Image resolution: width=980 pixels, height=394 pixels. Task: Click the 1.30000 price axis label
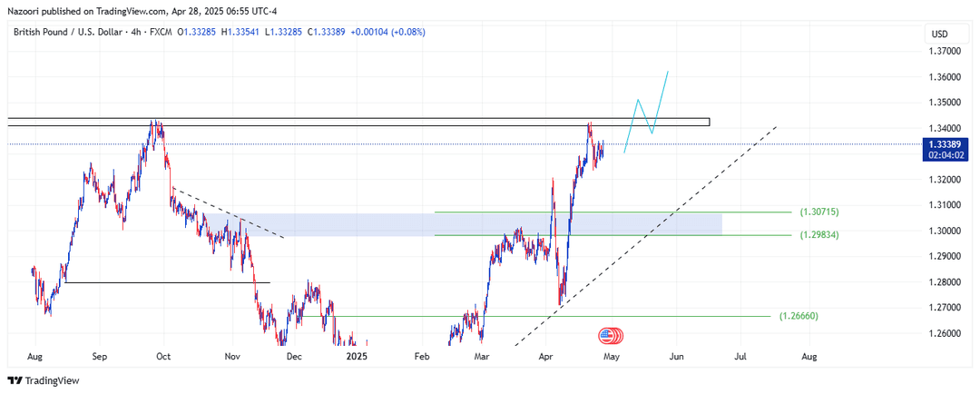point(943,231)
